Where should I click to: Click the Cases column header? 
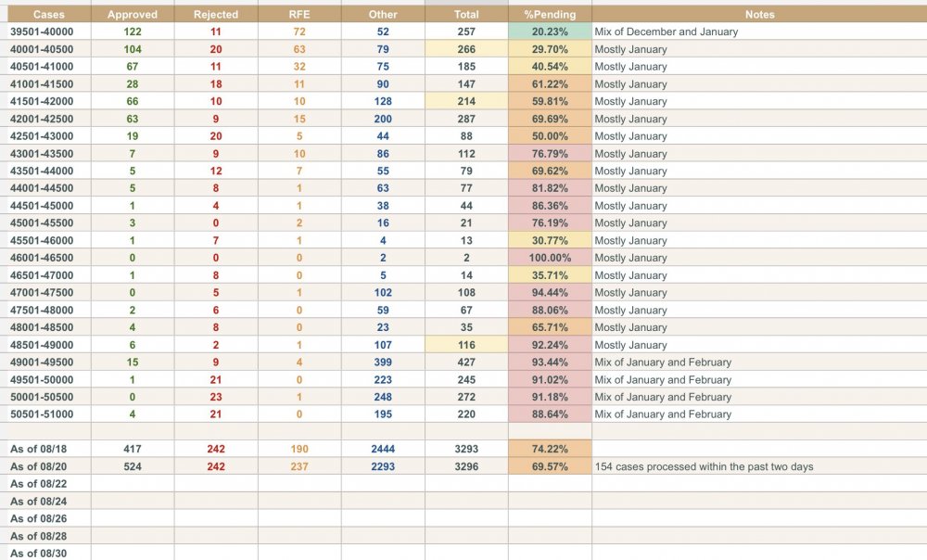pyautogui.click(x=48, y=15)
